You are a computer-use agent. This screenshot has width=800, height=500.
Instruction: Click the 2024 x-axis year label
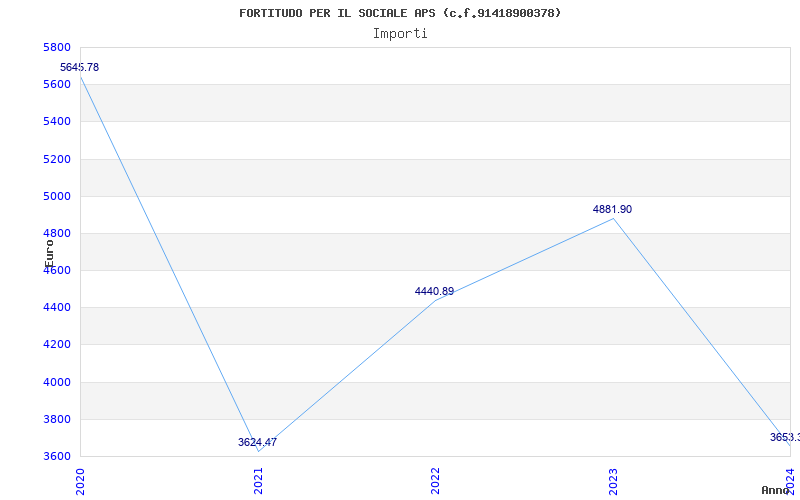pyautogui.click(x=790, y=480)
